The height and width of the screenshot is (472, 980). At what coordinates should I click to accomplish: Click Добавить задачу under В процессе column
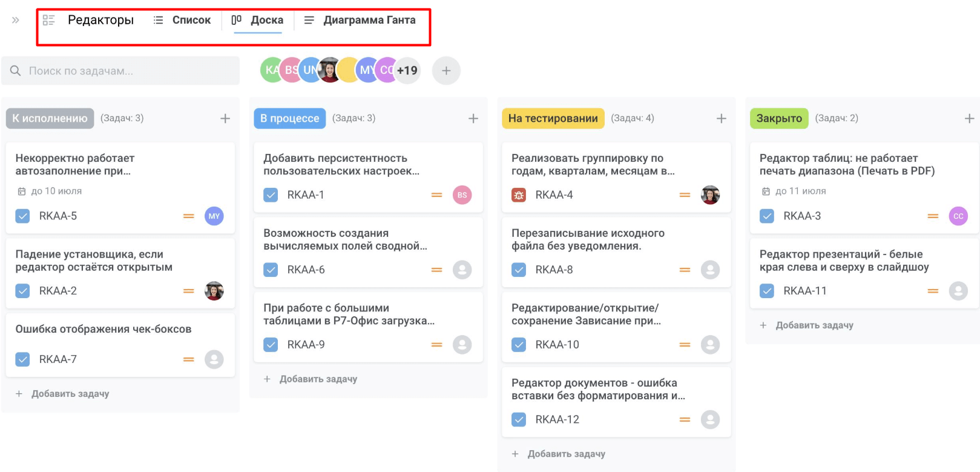pos(311,379)
